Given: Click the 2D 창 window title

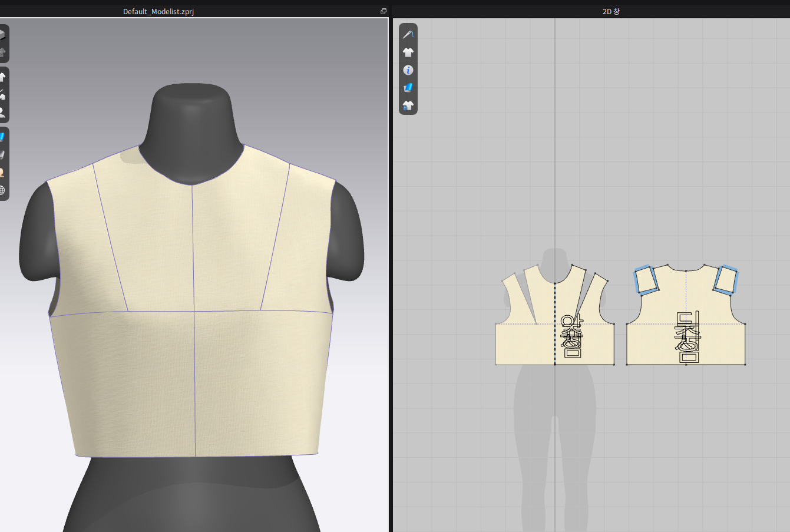Looking at the screenshot, I should point(611,12).
